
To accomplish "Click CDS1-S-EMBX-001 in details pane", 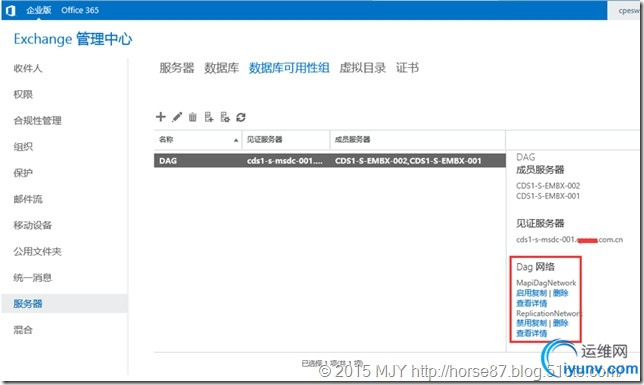I will pos(548,196).
